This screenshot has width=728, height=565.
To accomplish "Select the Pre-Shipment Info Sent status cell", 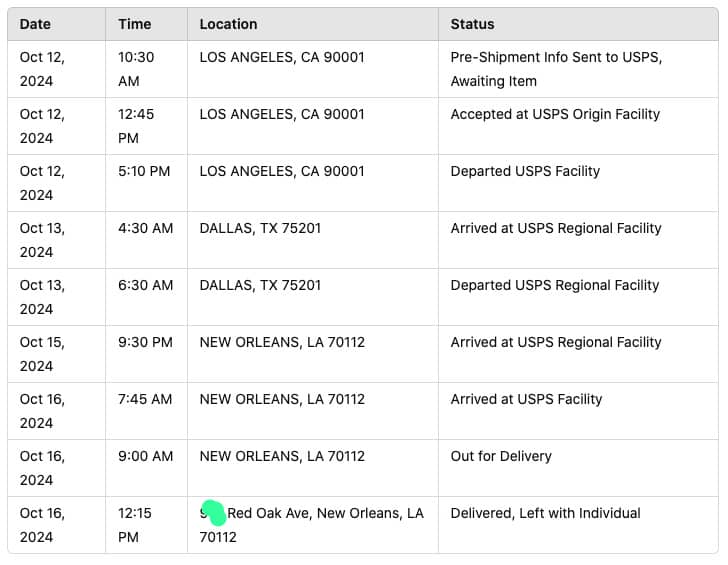I will click(x=556, y=69).
